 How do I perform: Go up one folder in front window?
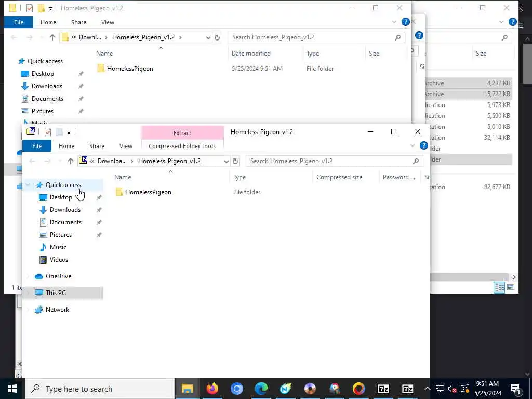[71, 161]
